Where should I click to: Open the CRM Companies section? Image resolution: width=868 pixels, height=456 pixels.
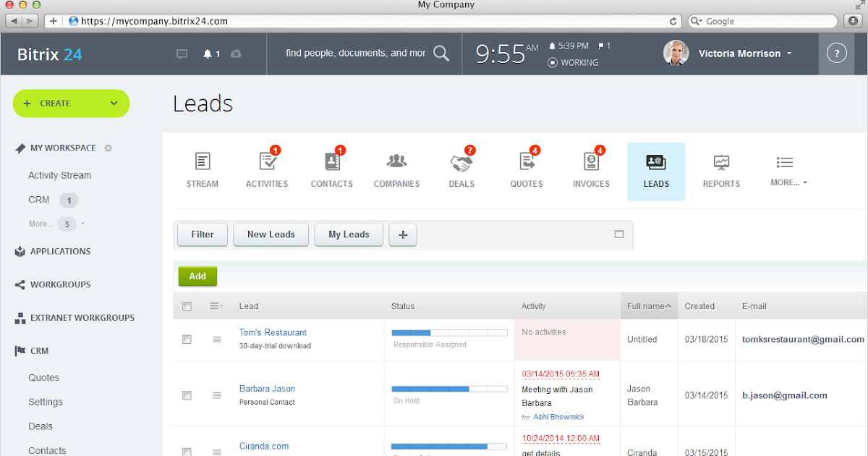(x=396, y=171)
